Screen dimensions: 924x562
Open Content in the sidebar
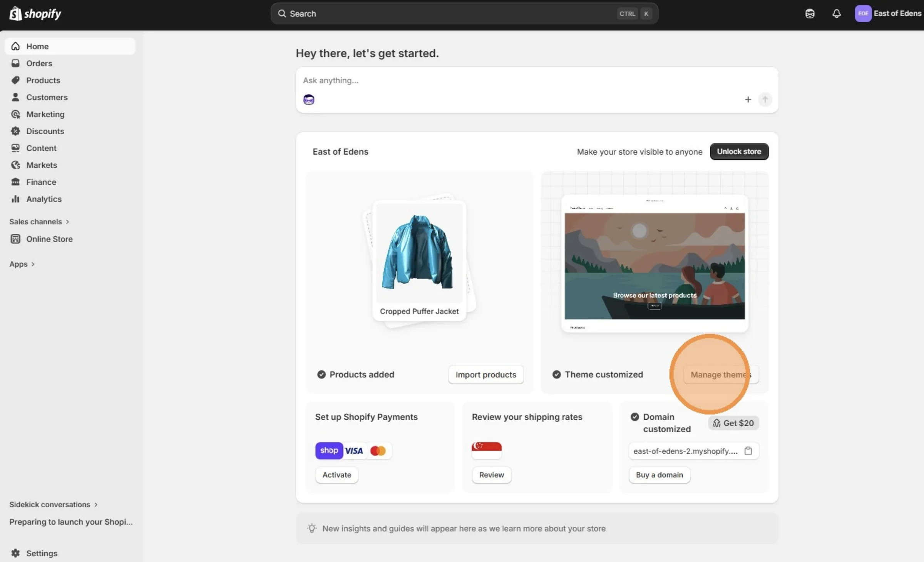point(70,148)
